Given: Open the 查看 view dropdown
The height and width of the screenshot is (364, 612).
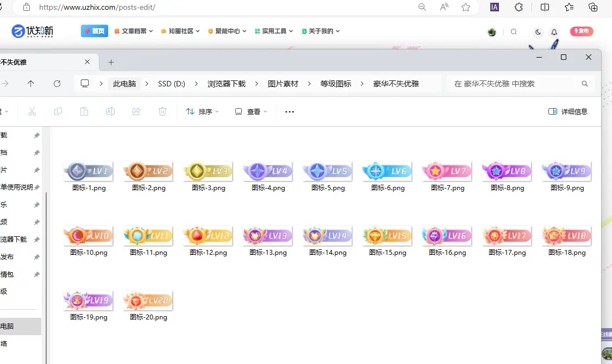Looking at the screenshot, I should click(x=251, y=111).
